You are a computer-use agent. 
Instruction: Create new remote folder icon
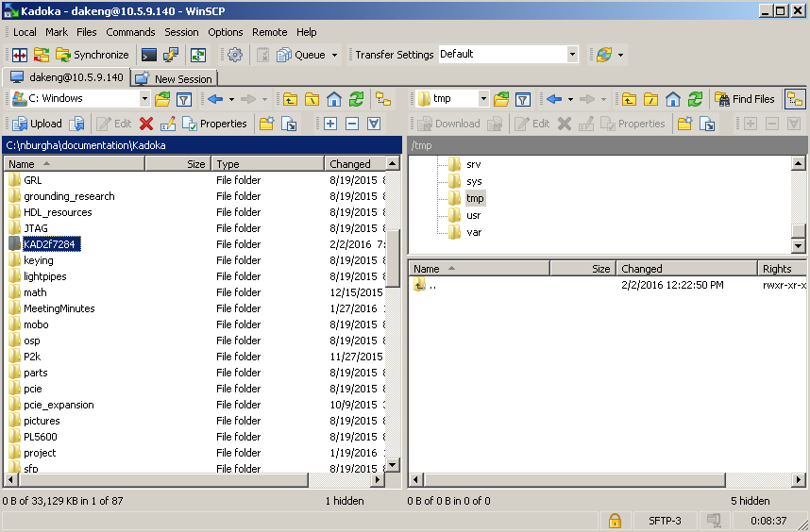pos(685,124)
